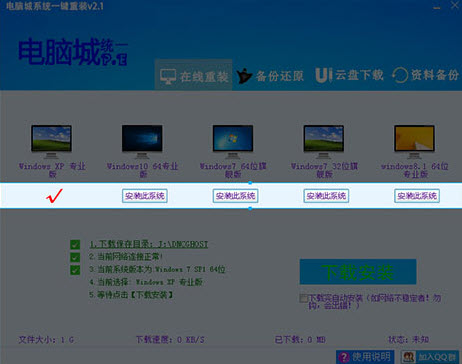This screenshot has width=462, height=364.
Task: Click 安装此系统 under Windows7 32位旗舰版
Action: point(326,196)
